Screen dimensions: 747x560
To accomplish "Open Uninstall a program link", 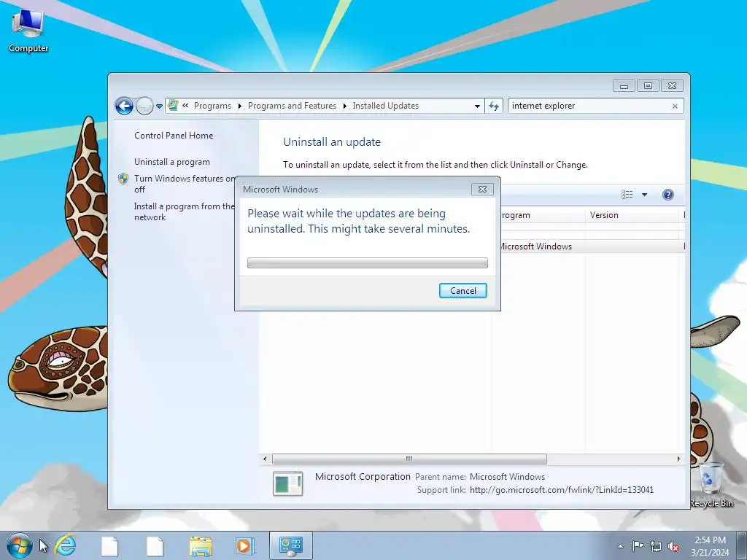I will tap(171, 162).
